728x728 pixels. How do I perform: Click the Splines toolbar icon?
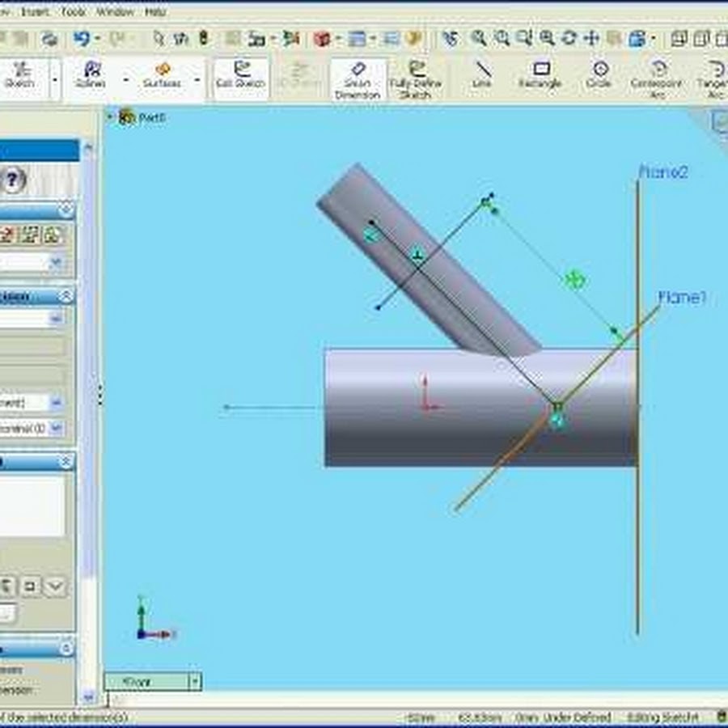tap(93, 77)
